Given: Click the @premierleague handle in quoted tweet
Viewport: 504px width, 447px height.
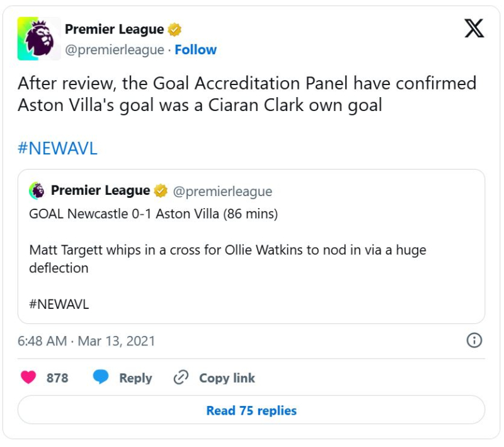Looking at the screenshot, I should pos(222,191).
